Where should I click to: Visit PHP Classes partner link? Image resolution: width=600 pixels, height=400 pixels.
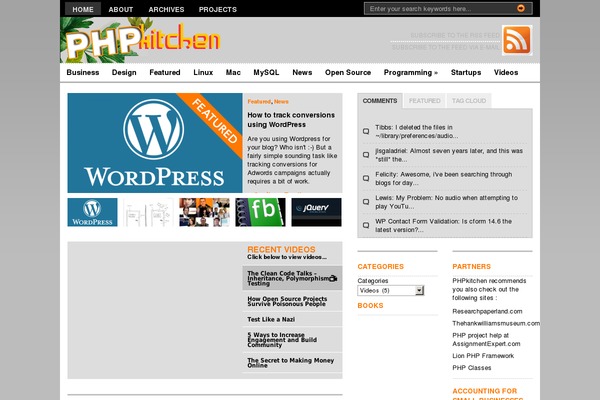tap(471, 367)
